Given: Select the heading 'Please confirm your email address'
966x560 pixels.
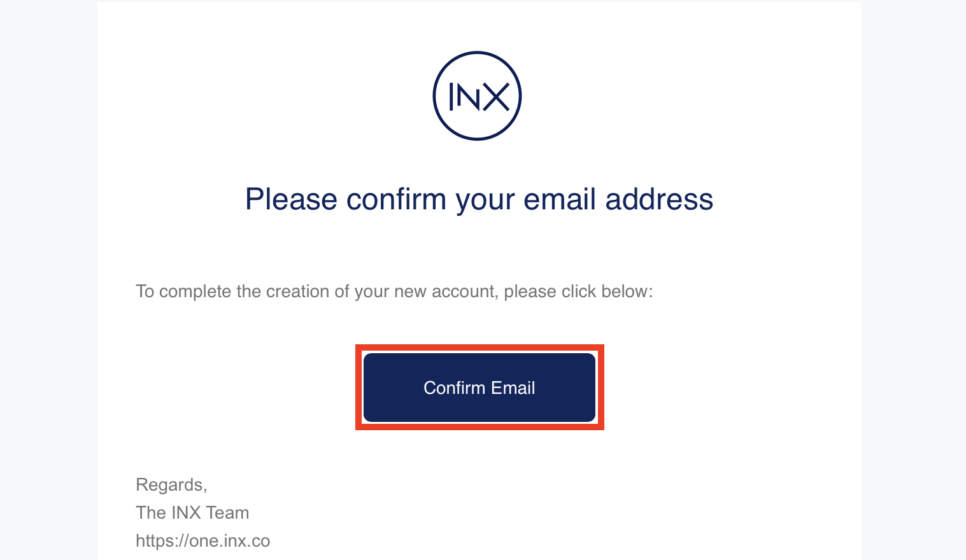Looking at the screenshot, I should click(x=478, y=199).
